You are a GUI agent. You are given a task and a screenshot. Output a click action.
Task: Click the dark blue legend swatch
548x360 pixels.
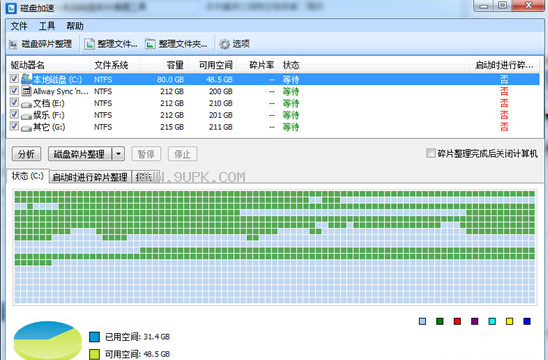[x=527, y=321]
